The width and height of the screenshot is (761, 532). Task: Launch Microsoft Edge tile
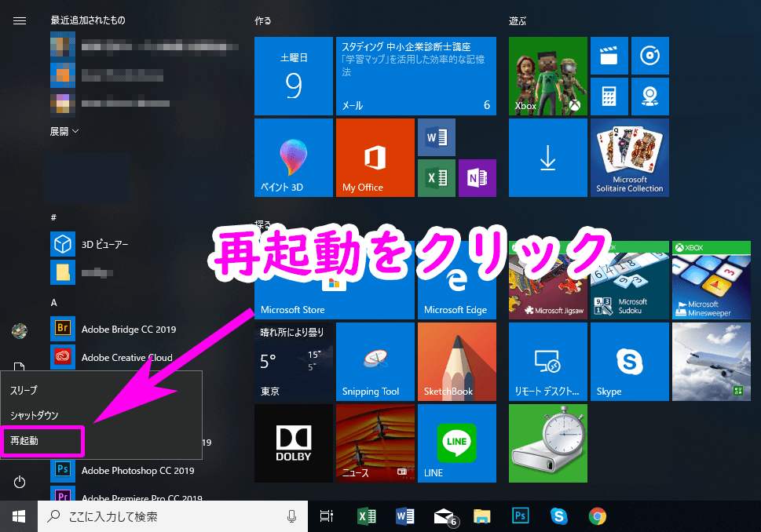(x=457, y=280)
